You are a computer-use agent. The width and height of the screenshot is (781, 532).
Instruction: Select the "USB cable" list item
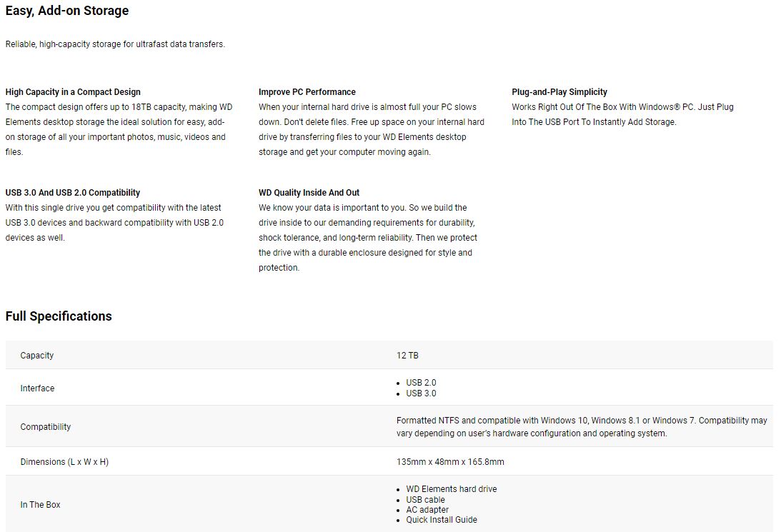[425, 500]
